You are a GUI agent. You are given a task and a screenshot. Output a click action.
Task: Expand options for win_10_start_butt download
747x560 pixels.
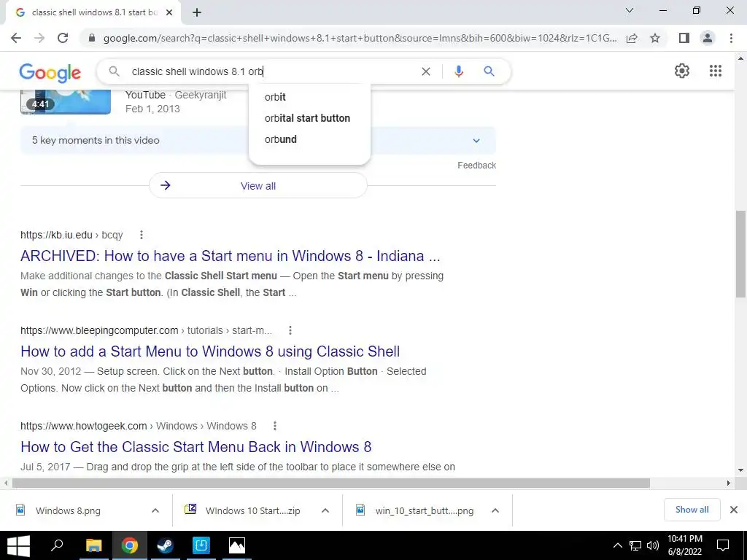495,511
